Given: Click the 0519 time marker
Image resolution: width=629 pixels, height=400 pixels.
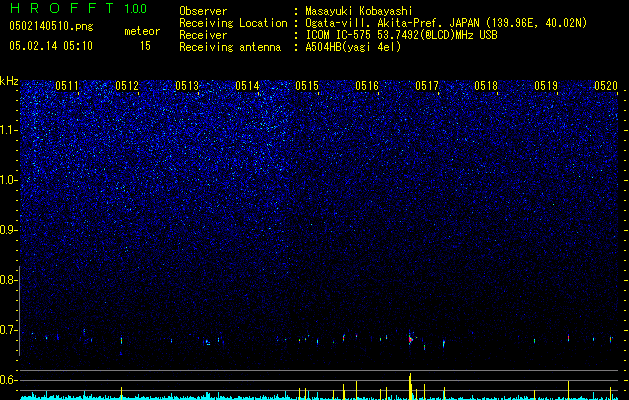Looking at the screenshot, I should pos(546,86).
